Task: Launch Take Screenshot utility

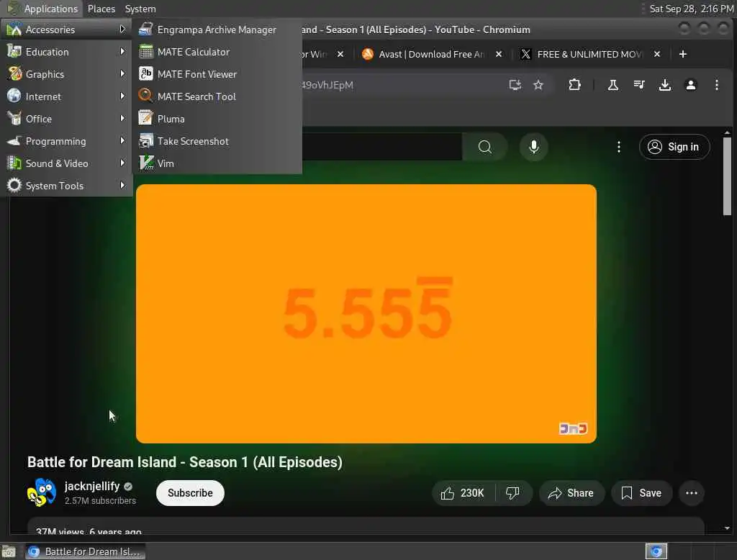Action: point(217,141)
